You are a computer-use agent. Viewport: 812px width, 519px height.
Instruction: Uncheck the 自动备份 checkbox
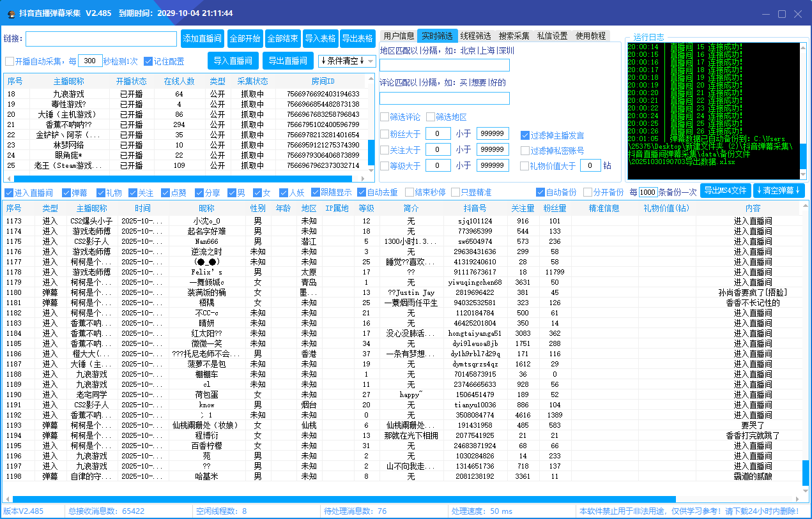[x=540, y=192]
